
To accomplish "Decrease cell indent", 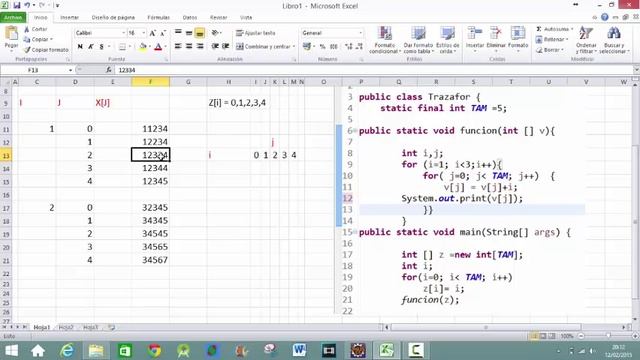I will (215, 47).
